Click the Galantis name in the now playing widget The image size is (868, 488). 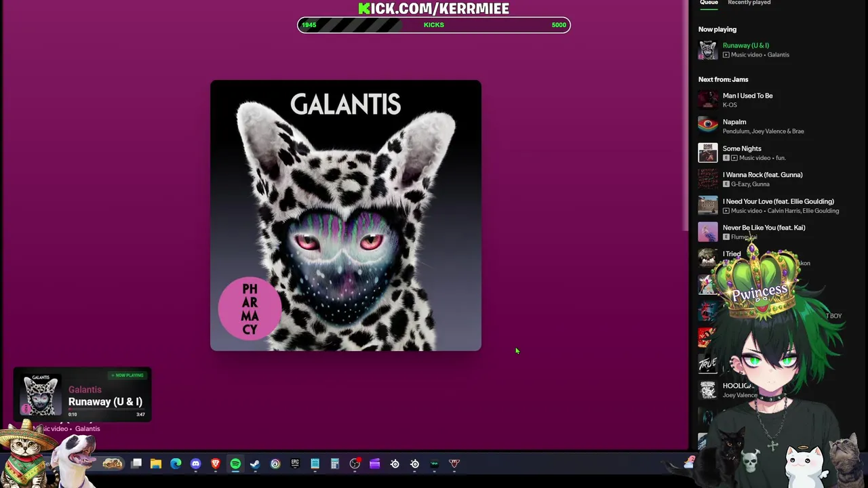click(x=85, y=390)
